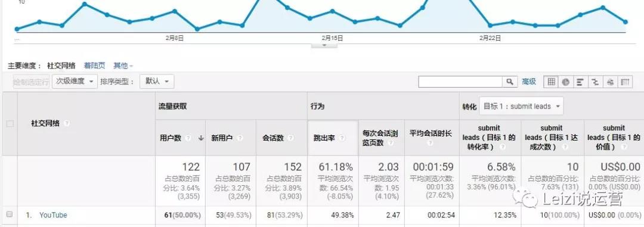The height and width of the screenshot is (227, 644).
Task: Open the 排序类型 默认 dropdown
Action: tap(157, 81)
